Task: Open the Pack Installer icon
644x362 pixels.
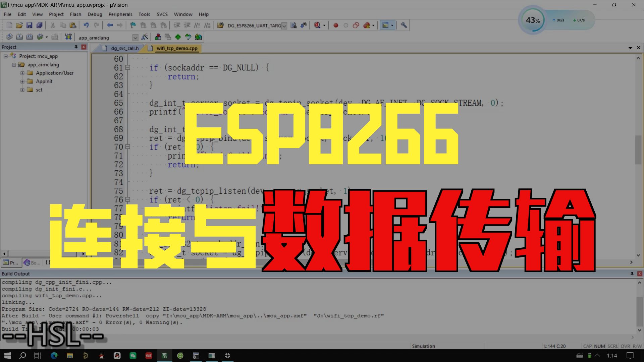Action: point(198,37)
